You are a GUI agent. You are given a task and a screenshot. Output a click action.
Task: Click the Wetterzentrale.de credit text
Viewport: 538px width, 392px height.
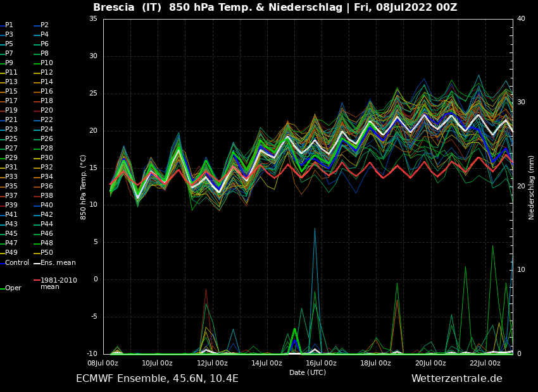(x=457, y=379)
